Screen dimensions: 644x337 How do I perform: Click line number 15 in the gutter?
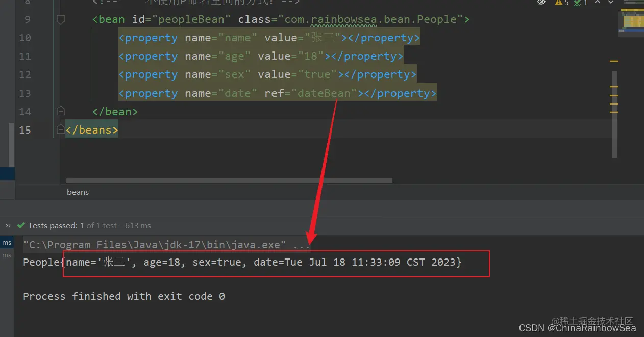coord(24,130)
